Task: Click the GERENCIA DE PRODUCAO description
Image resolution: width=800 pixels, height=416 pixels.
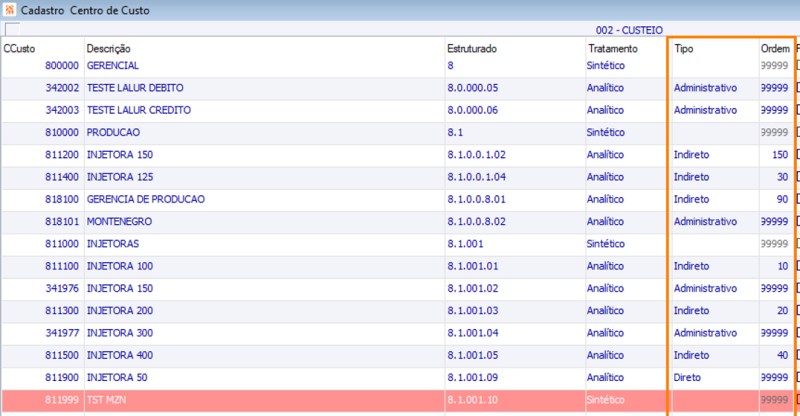Action: coord(146,200)
